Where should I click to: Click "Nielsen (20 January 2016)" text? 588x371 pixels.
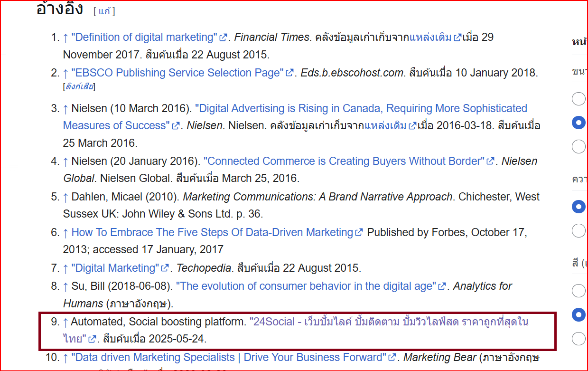click(x=136, y=162)
